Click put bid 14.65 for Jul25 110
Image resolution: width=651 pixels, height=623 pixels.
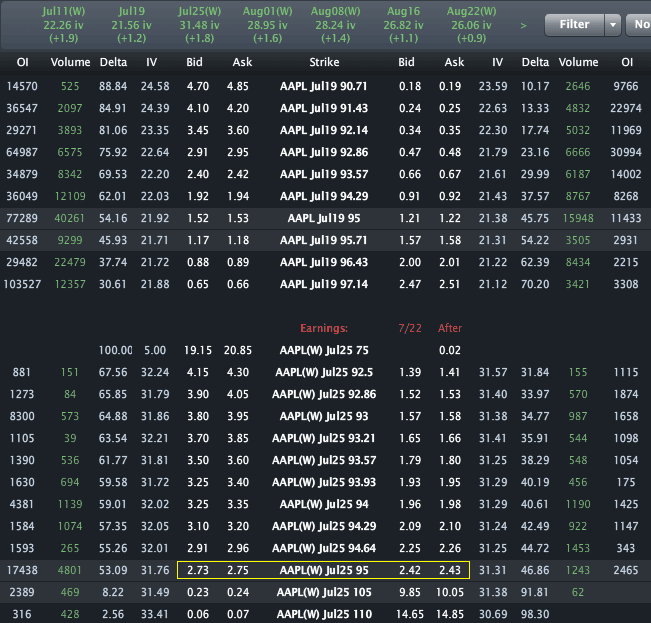click(410, 614)
